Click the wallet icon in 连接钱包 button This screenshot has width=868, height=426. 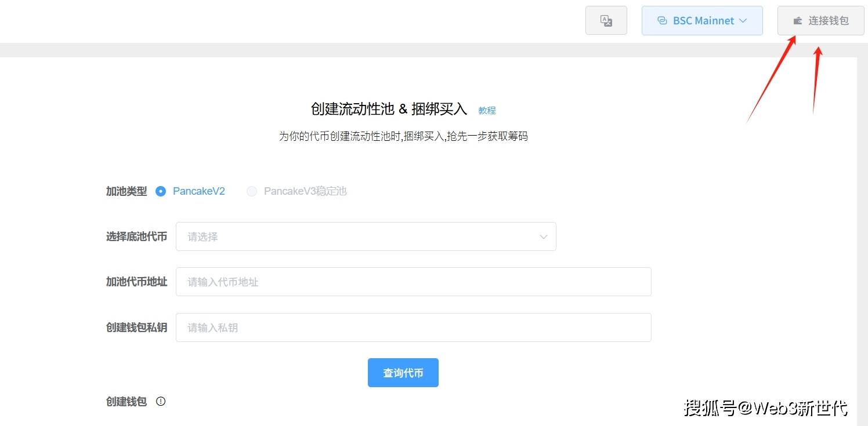coord(798,21)
